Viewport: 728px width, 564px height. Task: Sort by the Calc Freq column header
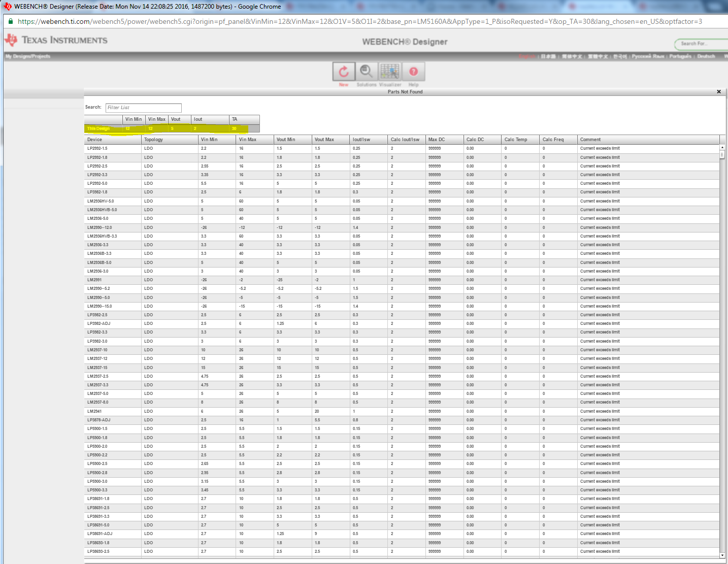[x=558, y=140]
